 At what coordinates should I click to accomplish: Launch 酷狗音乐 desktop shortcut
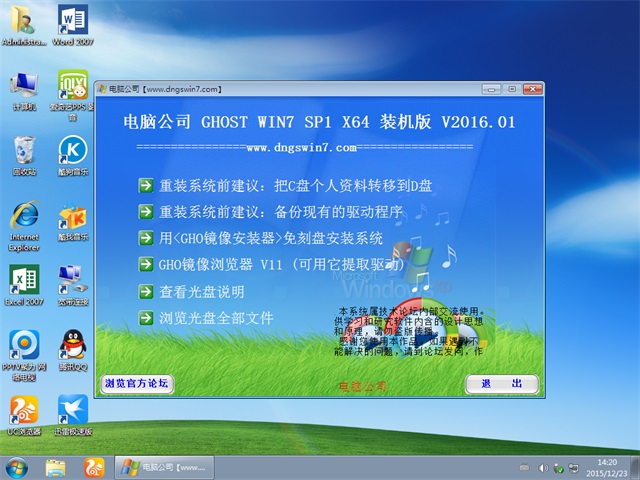pyautogui.click(x=73, y=156)
